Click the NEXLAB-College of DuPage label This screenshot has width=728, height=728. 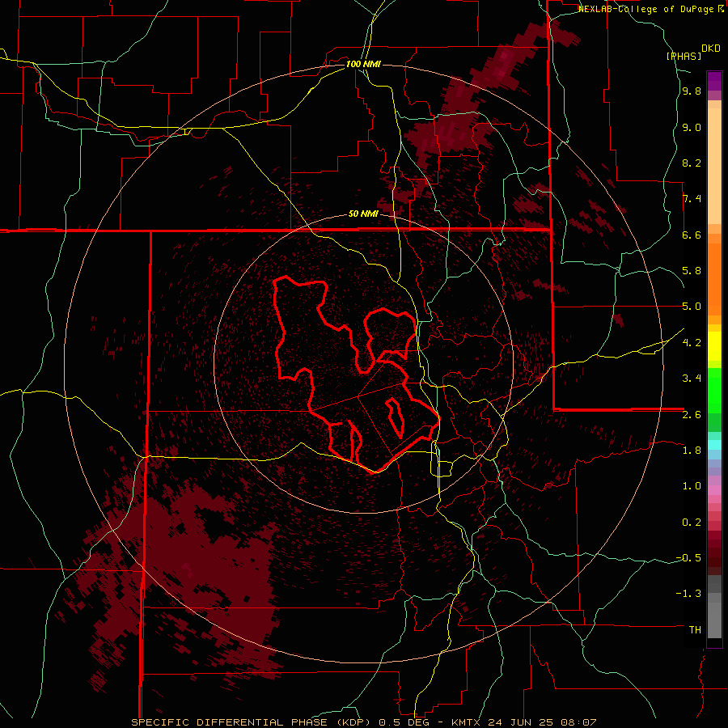[647, 9]
